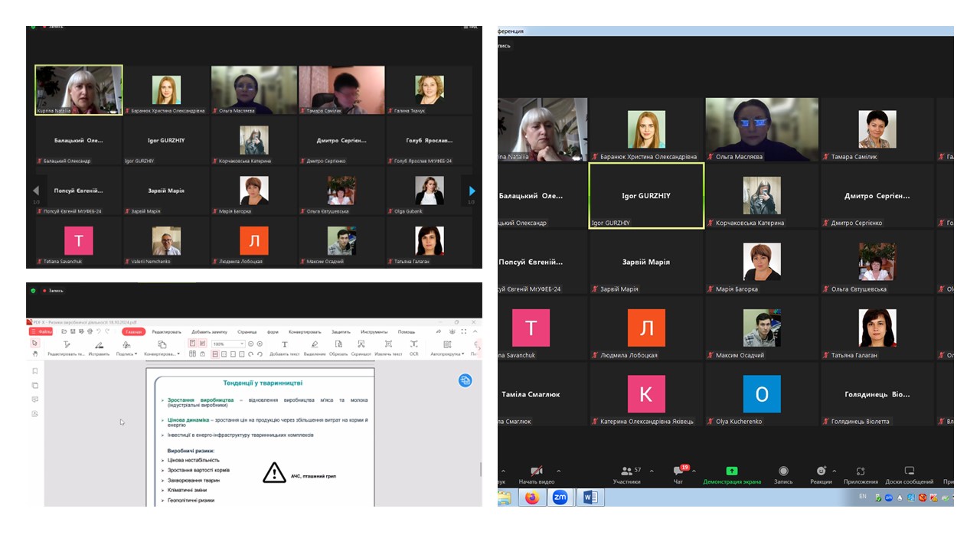980x551 pixels.
Task: Click green Демонстрация экрана button
Action: [732, 474]
